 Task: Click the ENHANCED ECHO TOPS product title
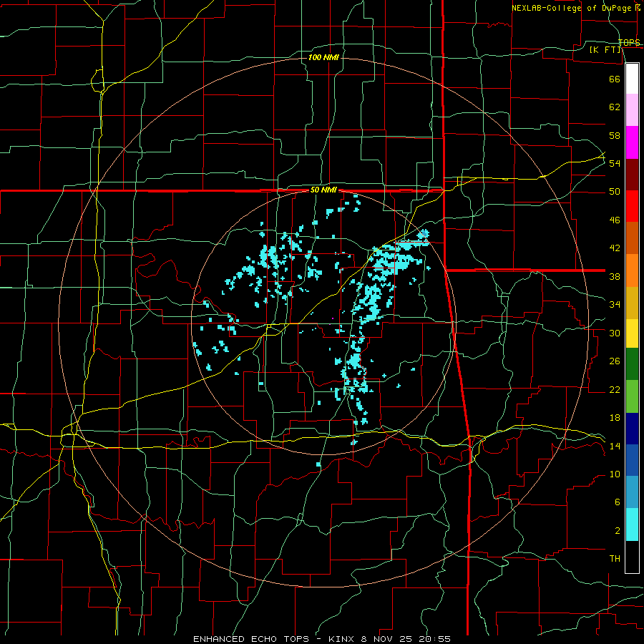pyautogui.click(x=251, y=639)
